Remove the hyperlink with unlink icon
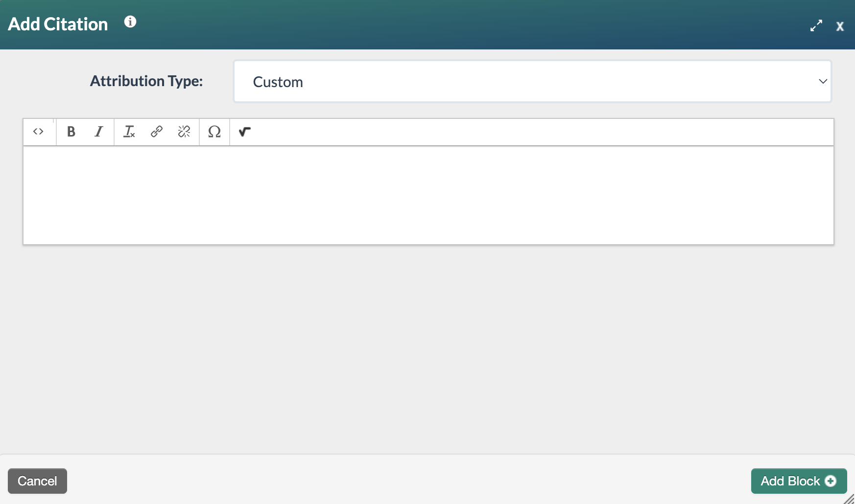The height and width of the screenshot is (504, 855). 184,132
